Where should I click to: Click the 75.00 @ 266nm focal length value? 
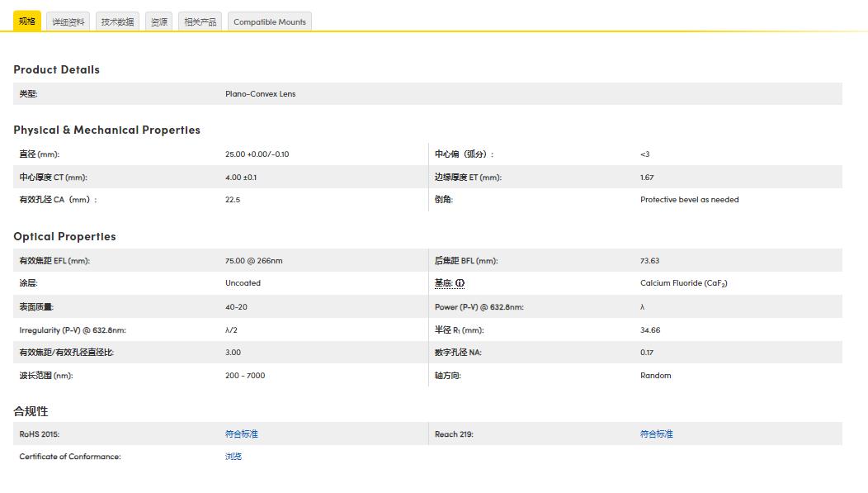[x=253, y=261]
